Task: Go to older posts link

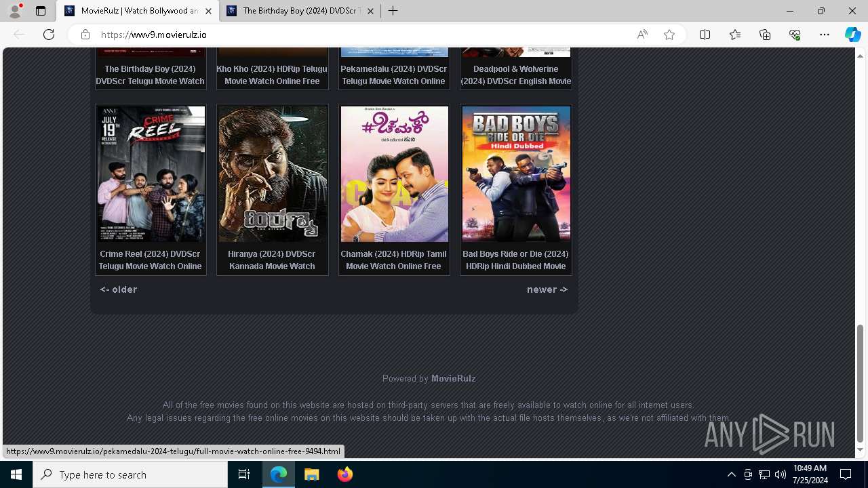Action: click(x=119, y=289)
